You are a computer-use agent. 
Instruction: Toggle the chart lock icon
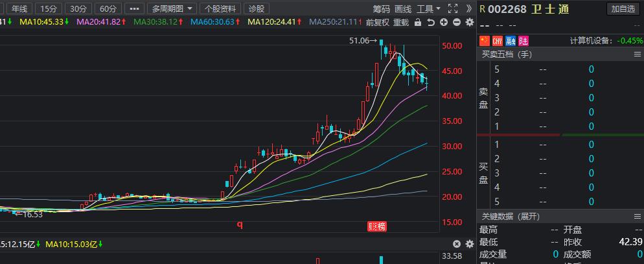(x=418, y=23)
